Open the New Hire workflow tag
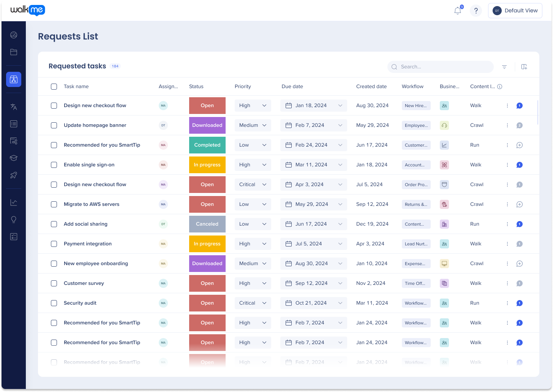The width and height of the screenshot is (553, 392). (416, 105)
